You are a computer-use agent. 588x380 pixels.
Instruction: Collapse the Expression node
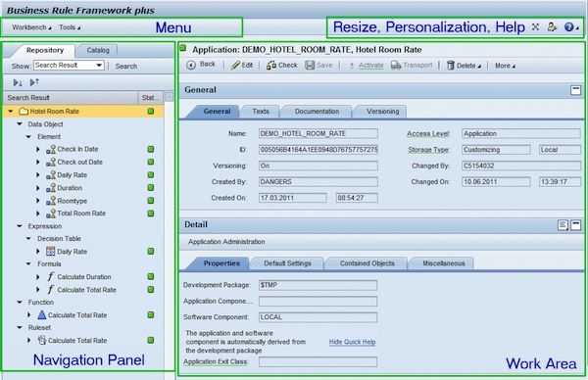pos(20,226)
